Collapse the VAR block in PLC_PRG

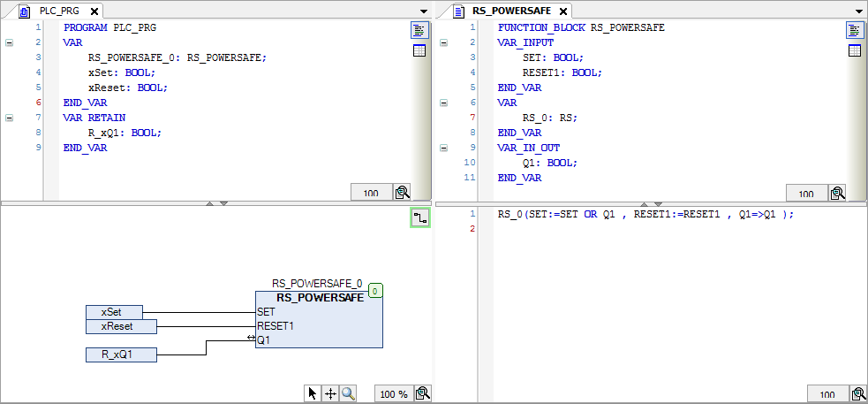point(10,42)
